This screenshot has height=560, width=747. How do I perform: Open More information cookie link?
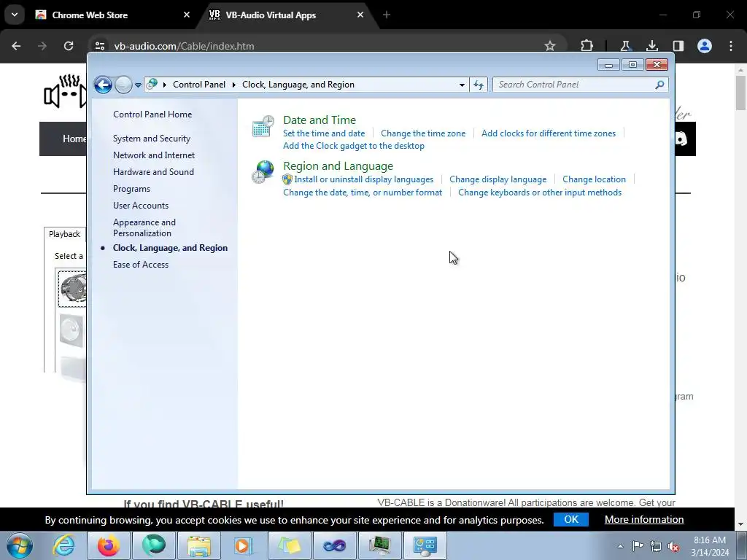tap(644, 519)
